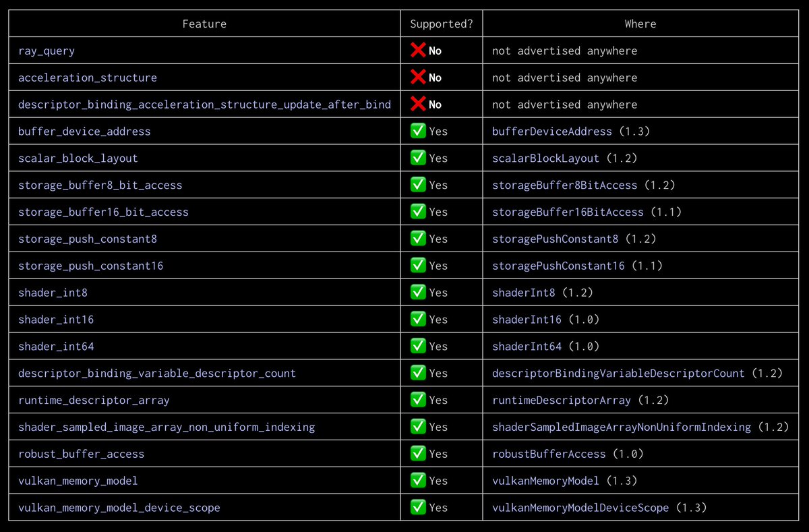Viewport: 809px width, 532px height.
Task: Click checkmark in vulkan_memory_model_device_scope row
Action: click(x=418, y=506)
